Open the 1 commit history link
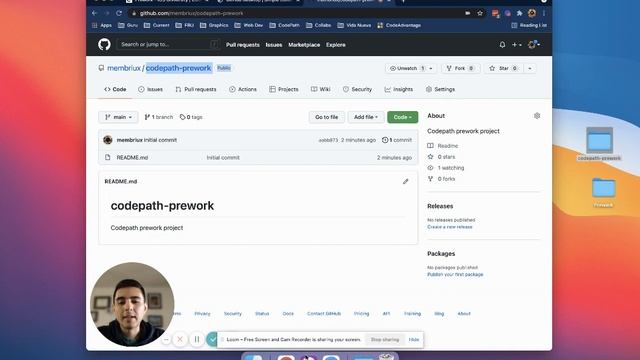 point(397,140)
